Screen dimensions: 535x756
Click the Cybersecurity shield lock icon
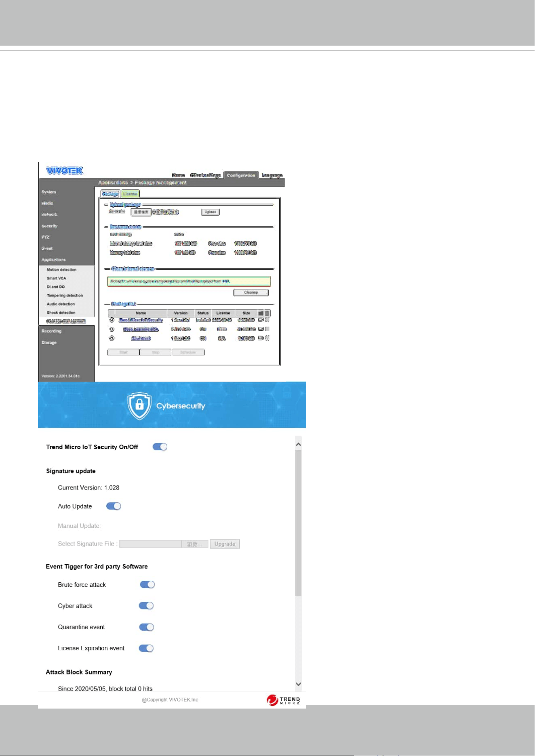tap(139, 405)
